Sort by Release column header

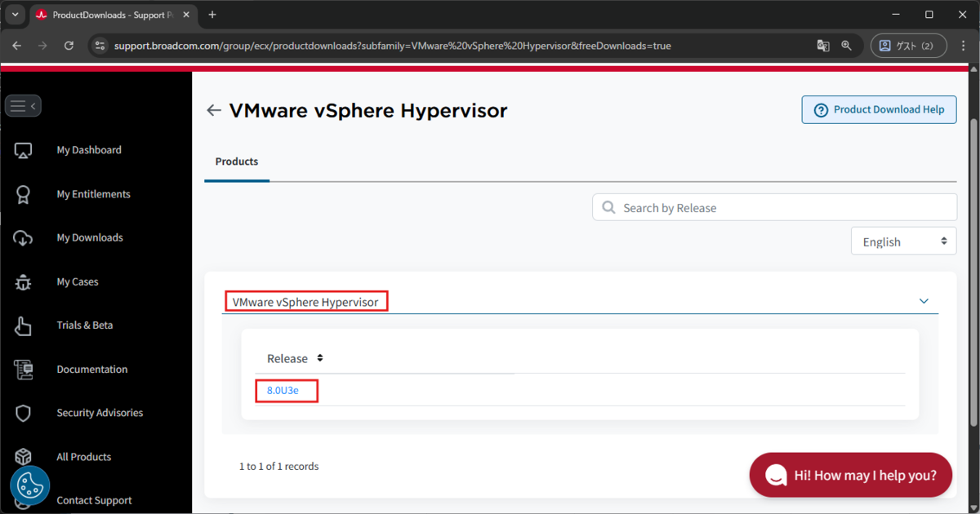[x=295, y=358]
